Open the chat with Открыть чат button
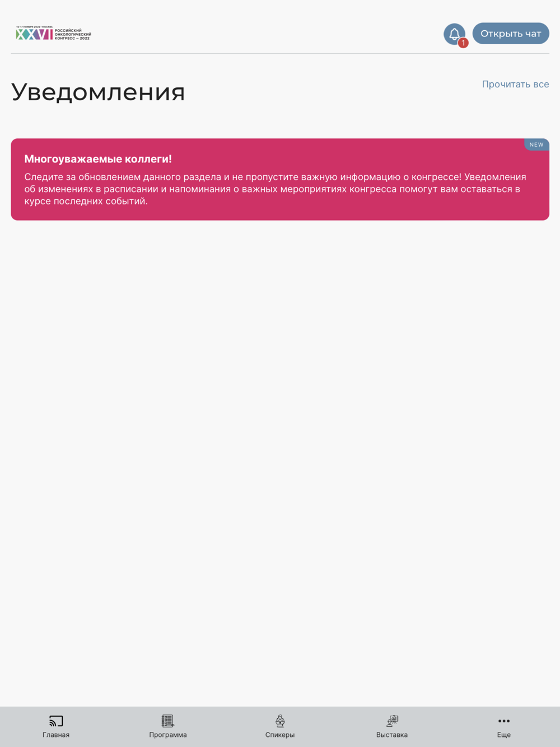Screen dimensions: 560x747 point(511,34)
